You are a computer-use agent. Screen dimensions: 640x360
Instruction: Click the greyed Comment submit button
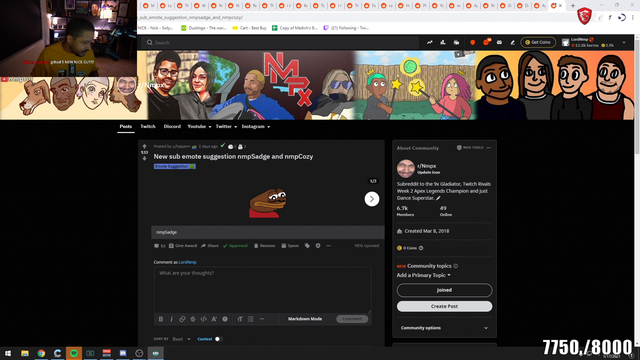pyautogui.click(x=352, y=319)
